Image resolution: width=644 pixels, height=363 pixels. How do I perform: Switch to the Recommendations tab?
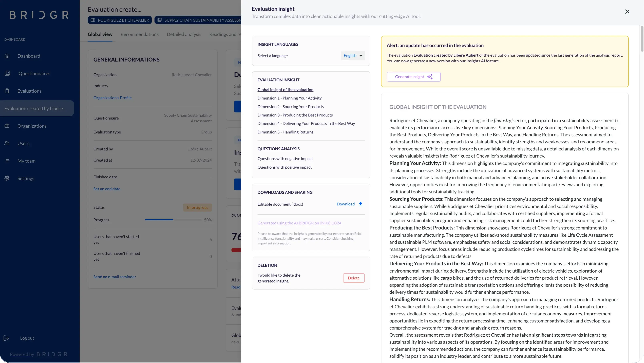(x=140, y=34)
